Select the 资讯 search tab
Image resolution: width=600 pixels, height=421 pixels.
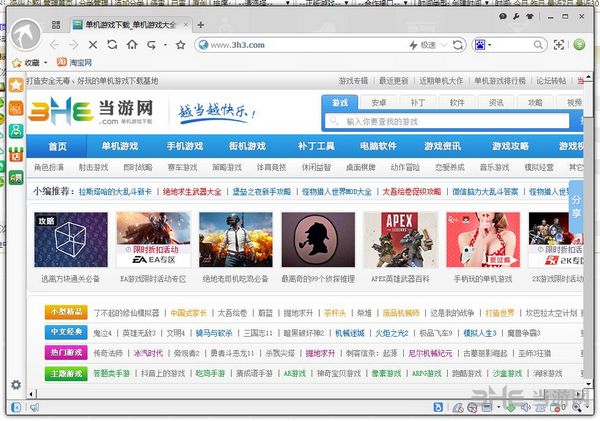(496, 103)
